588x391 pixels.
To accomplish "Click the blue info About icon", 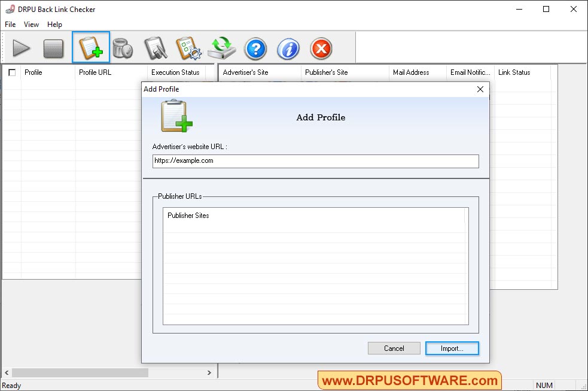I will pos(288,49).
